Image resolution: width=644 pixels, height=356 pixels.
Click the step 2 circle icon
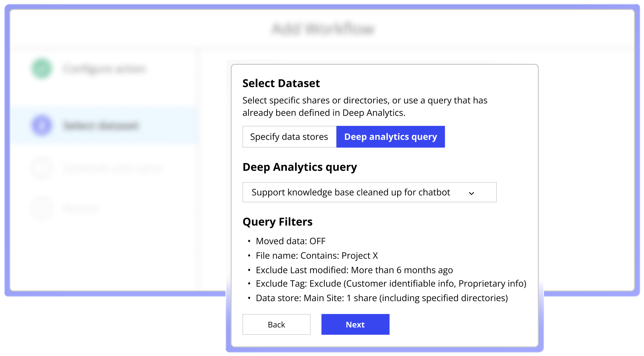[42, 125]
